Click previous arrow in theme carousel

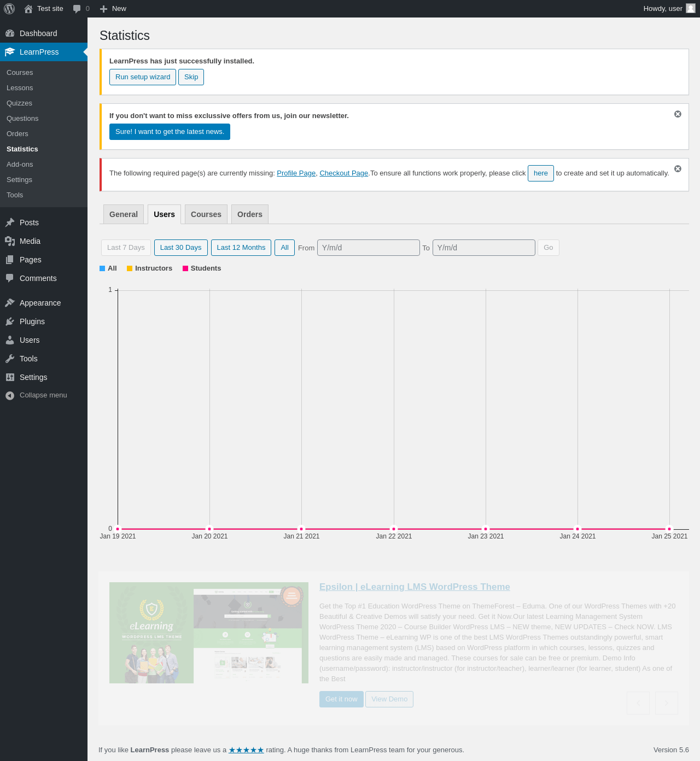pyautogui.click(x=638, y=703)
